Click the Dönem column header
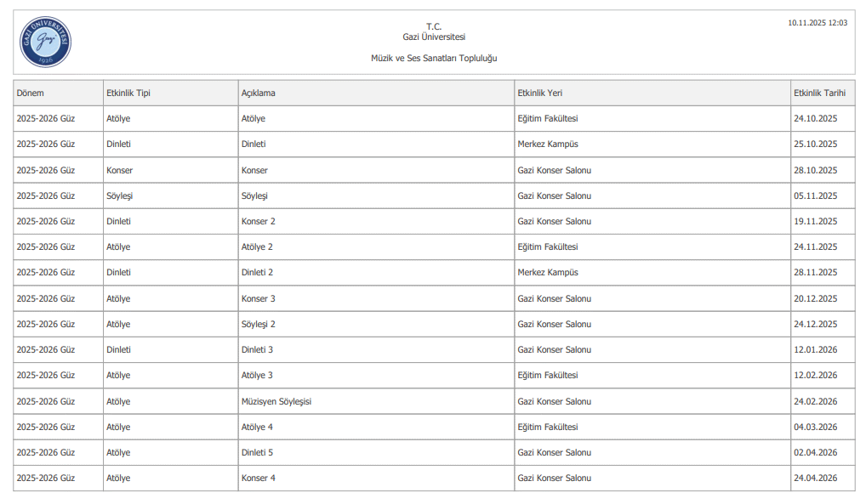 click(x=31, y=93)
